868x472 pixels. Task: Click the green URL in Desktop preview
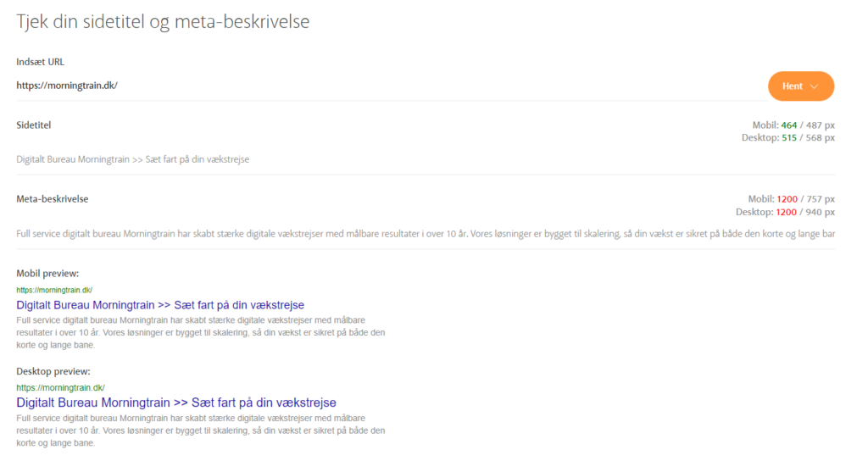pos(60,388)
